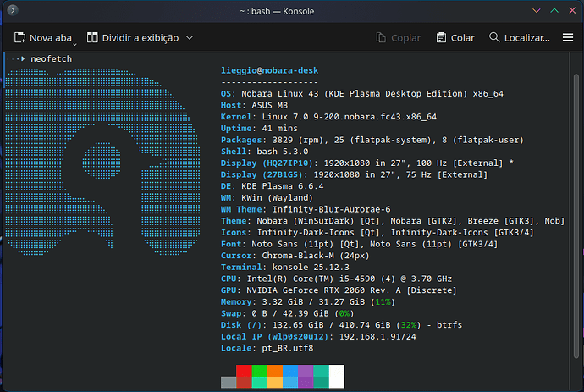This screenshot has width=584, height=392.
Task: Click the Memory line 3.32 GiB / 31.27 GiB
Action: (308, 301)
